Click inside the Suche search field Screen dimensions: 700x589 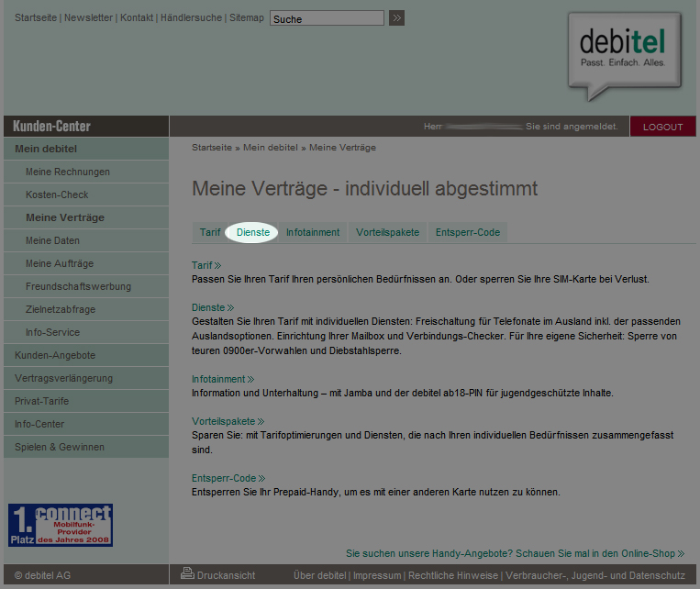[327, 18]
